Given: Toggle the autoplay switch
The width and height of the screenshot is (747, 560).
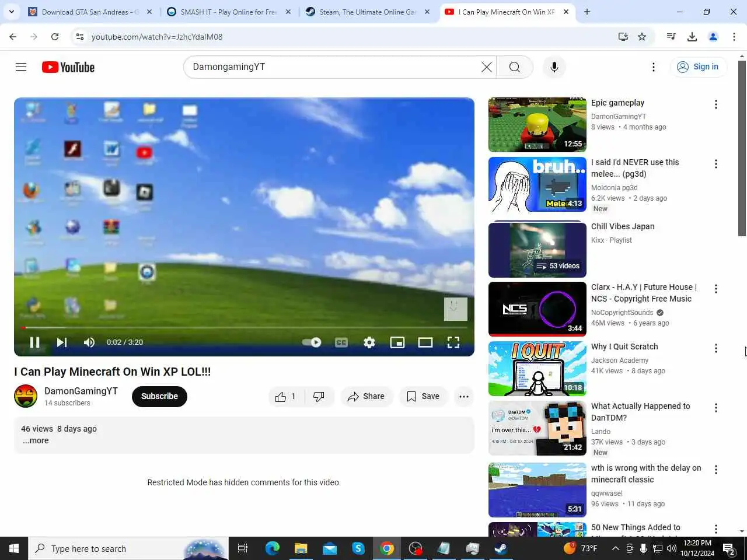Looking at the screenshot, I should 312,342.
